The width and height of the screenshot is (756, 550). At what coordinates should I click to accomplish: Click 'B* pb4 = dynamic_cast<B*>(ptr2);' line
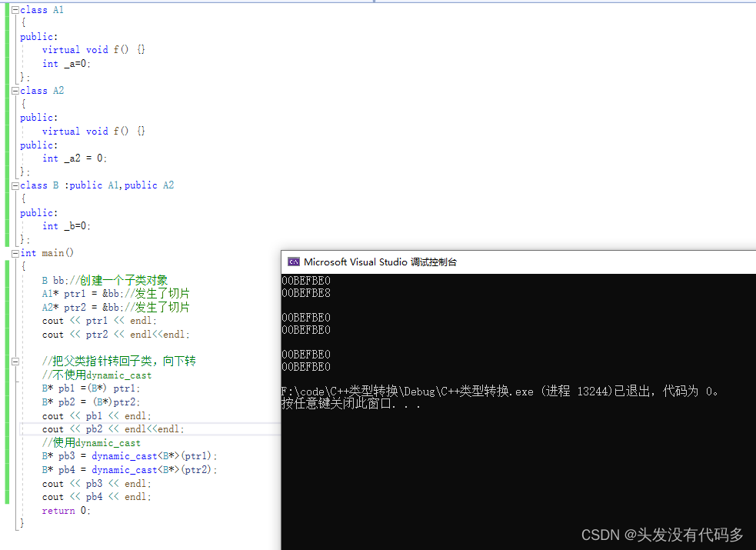point(129,469)
